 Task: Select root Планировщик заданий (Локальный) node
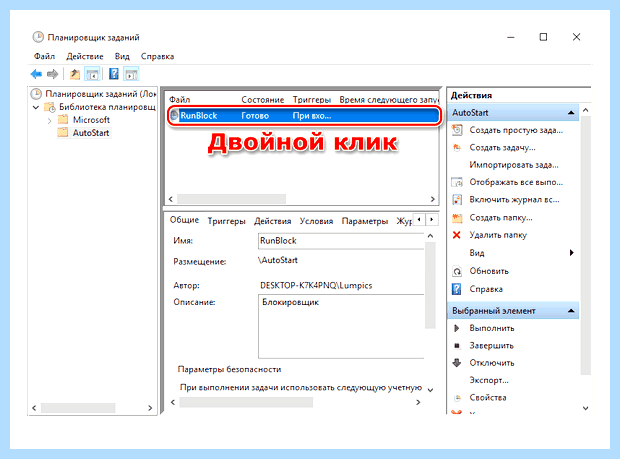[100, 94]
